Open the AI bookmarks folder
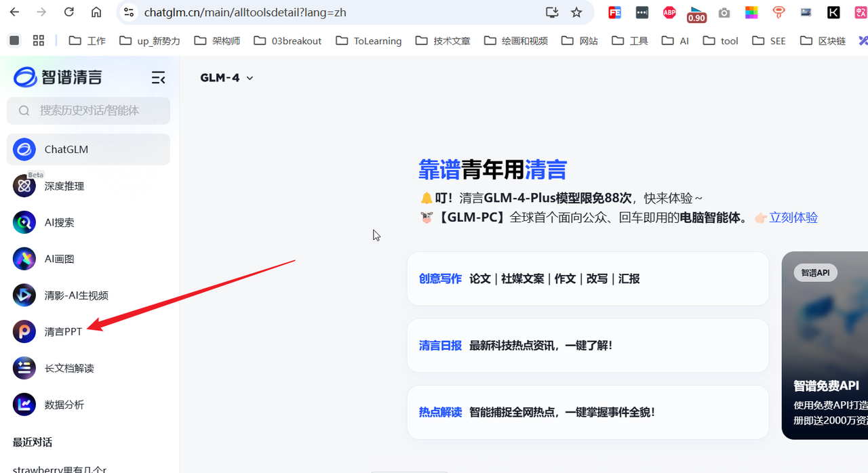This screenshot has width=868, height=473. pyautogui.click(x=675, y=41)
